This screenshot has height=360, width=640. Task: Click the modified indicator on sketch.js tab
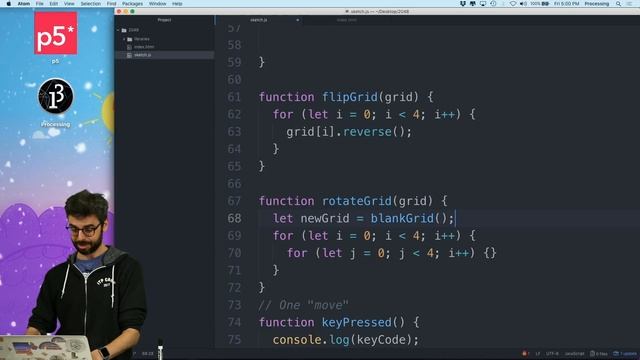point(298,20)
